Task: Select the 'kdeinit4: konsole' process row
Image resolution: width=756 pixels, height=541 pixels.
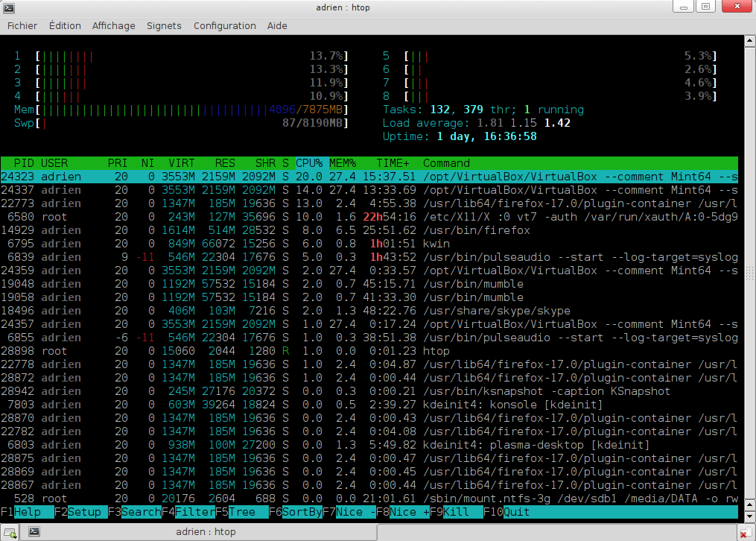Action: (369, 405)
